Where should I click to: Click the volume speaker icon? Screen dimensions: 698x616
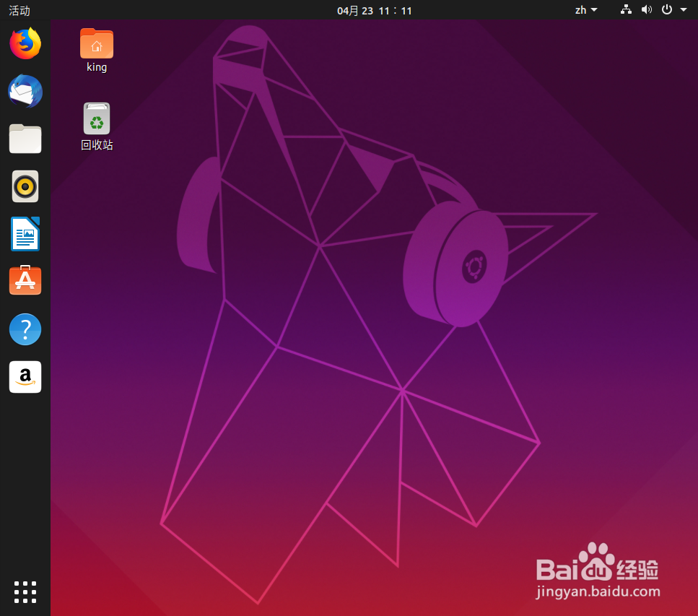pyautogui.click(x=646, y=9)
